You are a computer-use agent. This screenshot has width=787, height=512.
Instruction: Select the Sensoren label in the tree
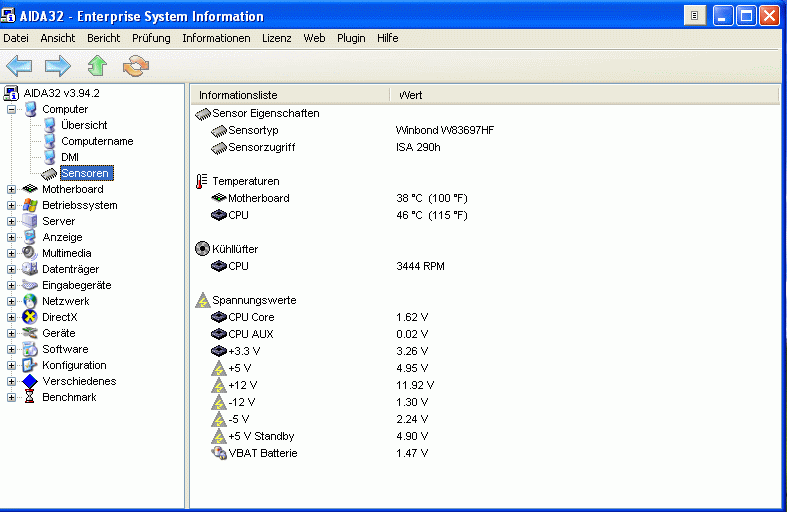coord(86,173)
